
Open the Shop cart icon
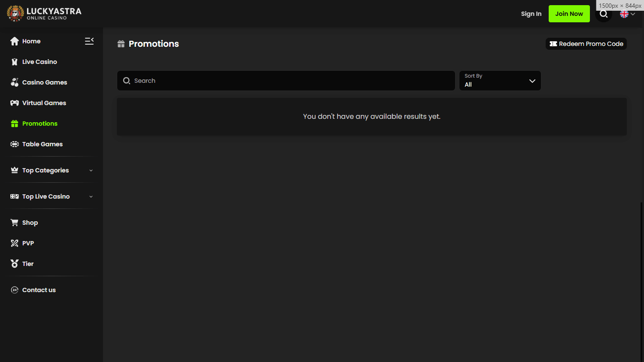pyautogui.click(x=15, y=223)
